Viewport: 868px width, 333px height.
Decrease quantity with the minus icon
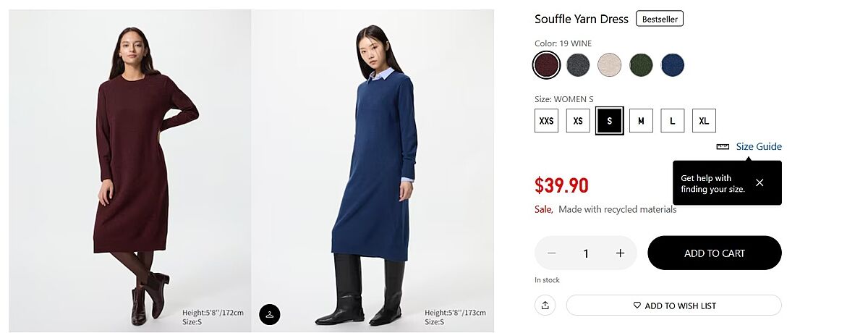(552, 253)
